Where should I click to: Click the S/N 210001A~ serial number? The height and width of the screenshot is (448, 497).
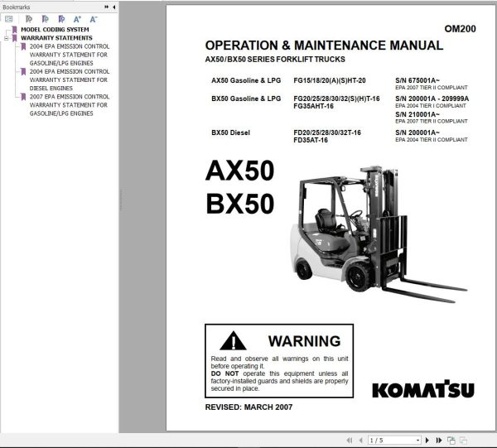click(x=417, y=114)
